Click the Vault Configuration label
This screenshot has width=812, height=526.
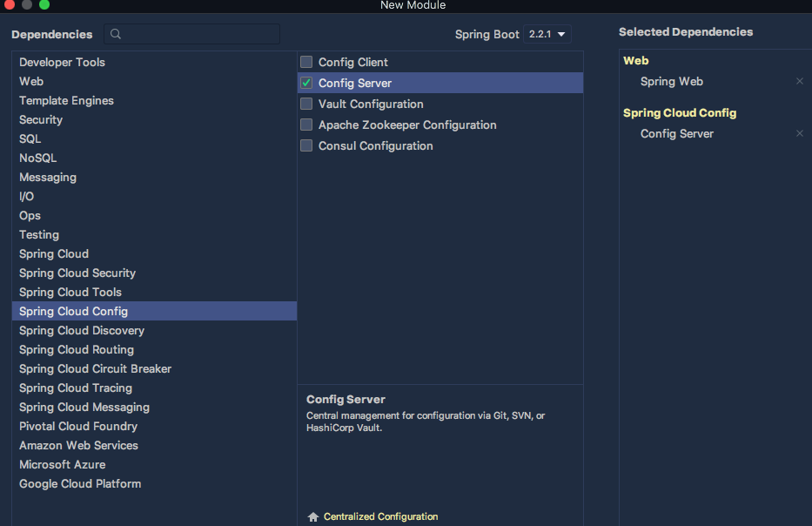pos(371,105)
